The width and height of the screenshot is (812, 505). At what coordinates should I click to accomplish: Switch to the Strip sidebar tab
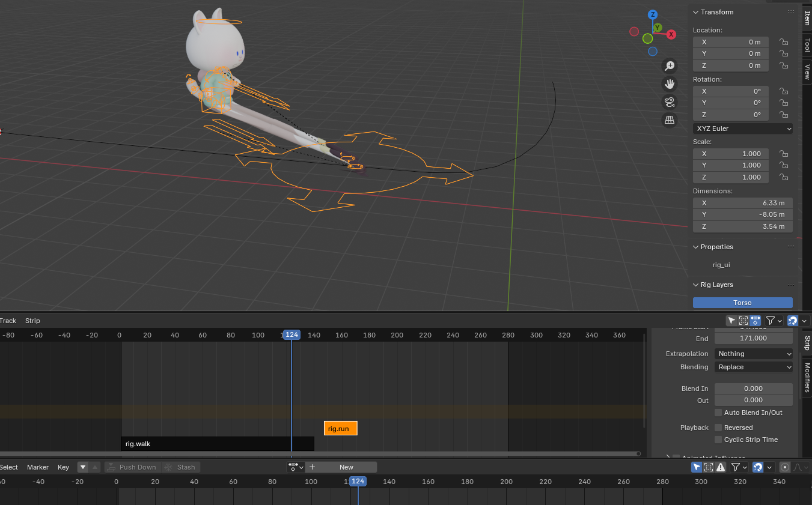pyautogui.click(x=807, y=343)
